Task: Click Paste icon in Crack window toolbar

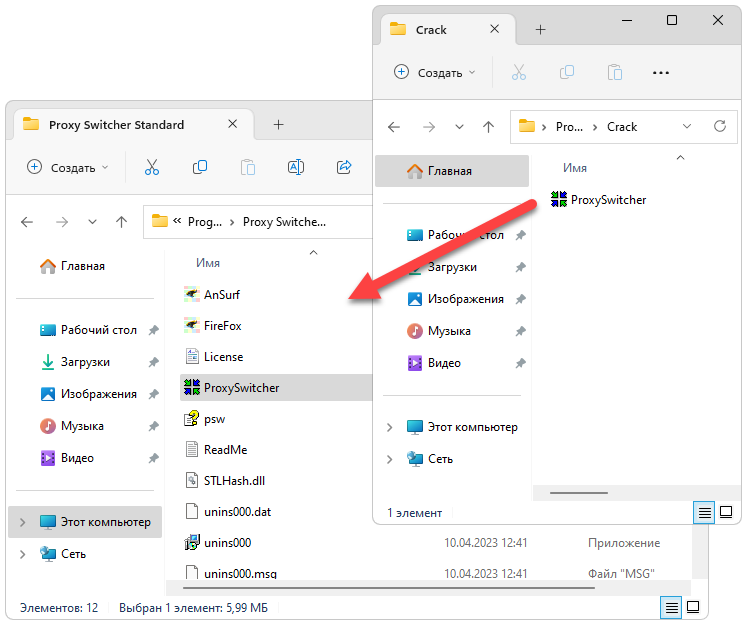Action: pyautogui.click(x=614, y=72)
